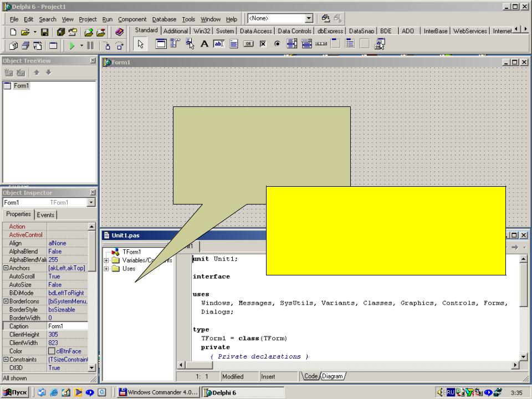Open the reopen-files arrow beside Open icon
The image size is (532, 399).
pos(34,32)
